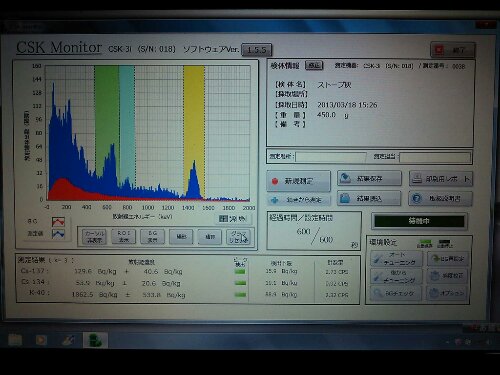Start a new measurement with the red-dot button
This screenshot has width=500, height=375.
coord(298,181)
